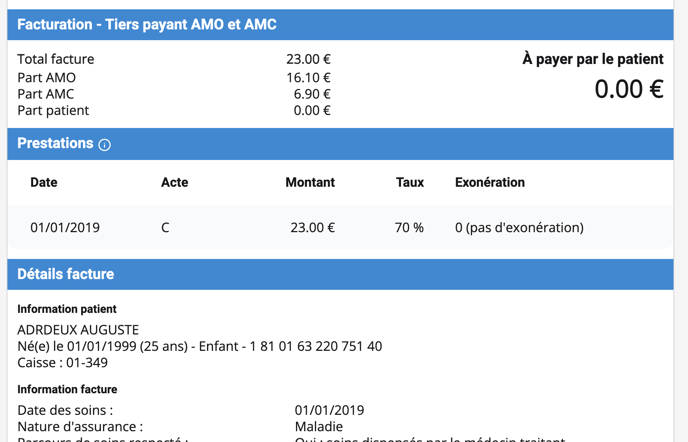Click the Part AMC amount 6.90 €
Viewport: 688px width, 442px height.
[x=312, y=94]
